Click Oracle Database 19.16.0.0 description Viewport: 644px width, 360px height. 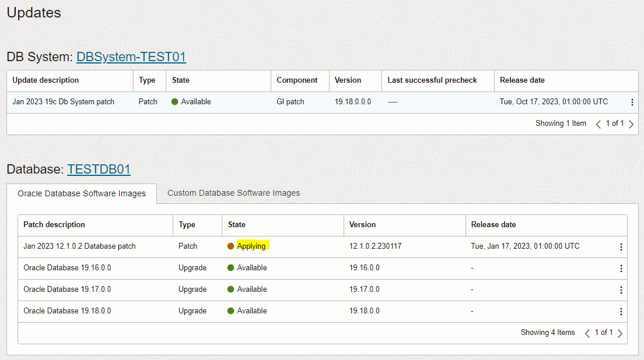[67, 268]
